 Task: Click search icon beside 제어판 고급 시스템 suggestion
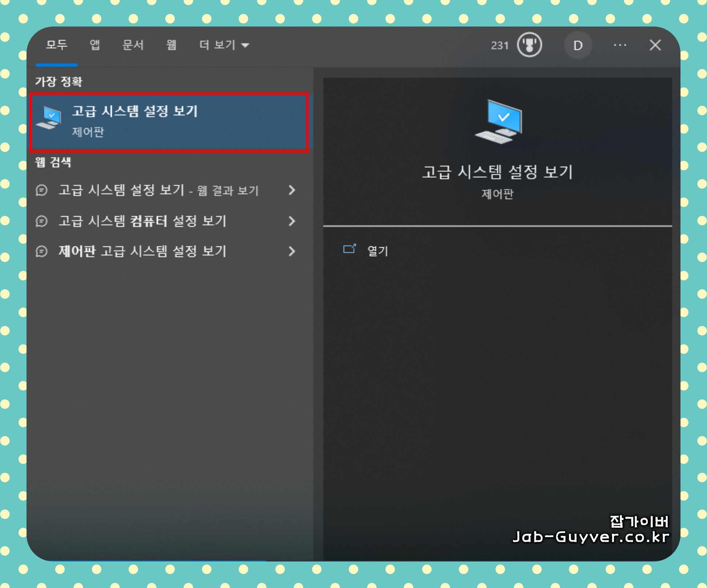point(42,251)
